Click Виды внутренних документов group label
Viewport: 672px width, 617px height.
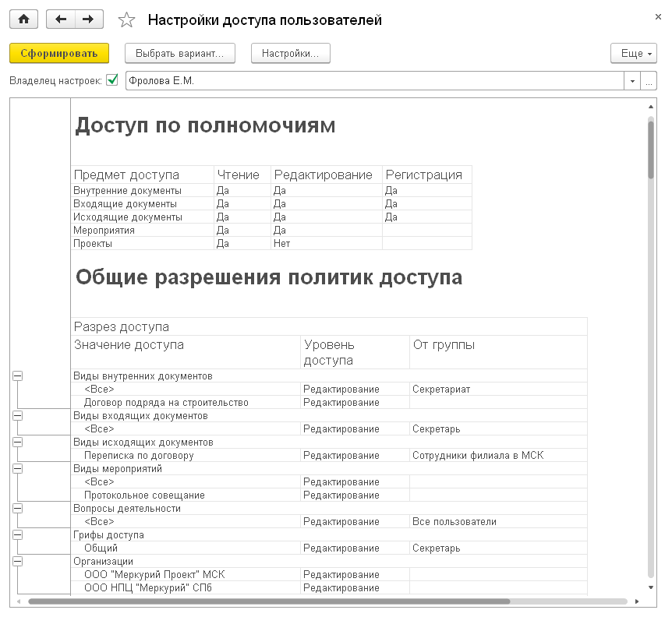click(143, 376)
